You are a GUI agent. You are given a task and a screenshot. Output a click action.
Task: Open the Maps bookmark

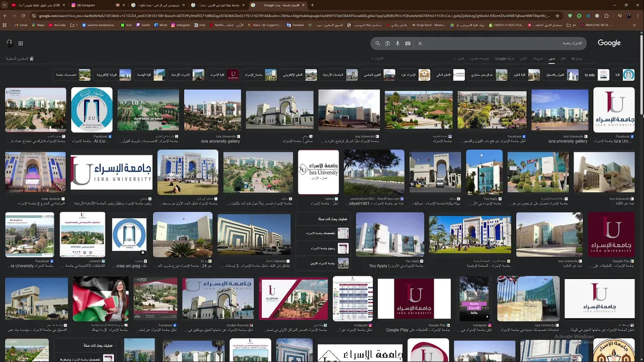38,25
